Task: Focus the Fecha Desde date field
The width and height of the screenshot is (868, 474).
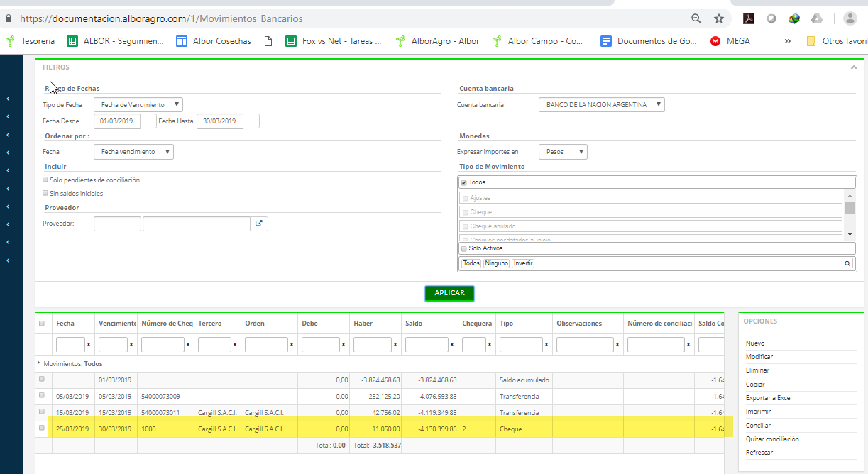Action: tap(117, 121)
